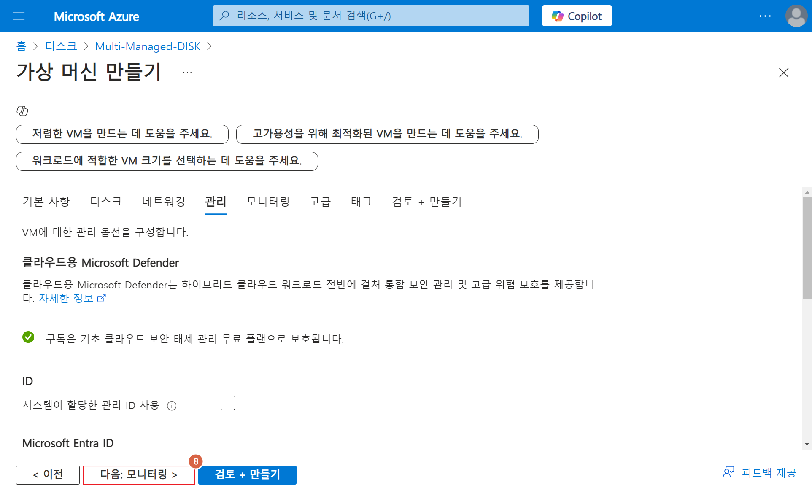The width and height of the screenshot is (812, 504).
Task: Close the 가상 머신 만들기 blade
Action: [783, 73]
